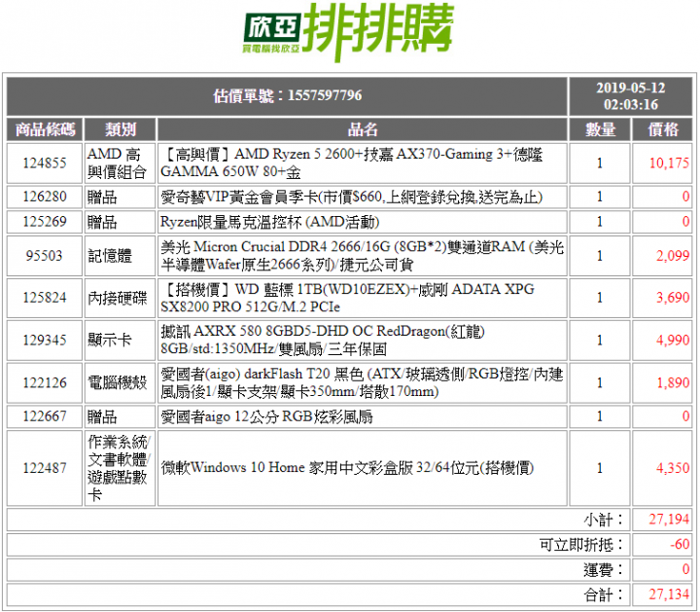700x612 pixels.
Task: Click the Ryzen限量馬克溫控杯 product name
Action: click(x=269, y=222)
